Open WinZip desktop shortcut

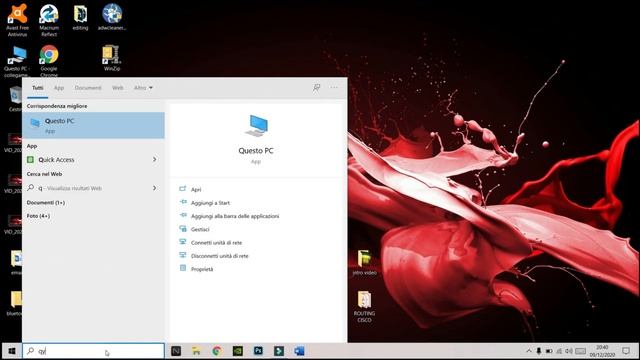(x=111, y=58)
